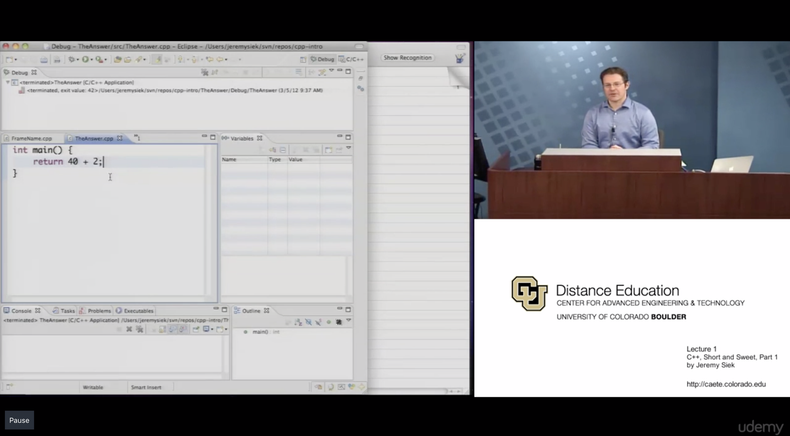The width and height of the screenshot is (790, 436).
Task: Open the Problems tab
Action: coord(98,311)
